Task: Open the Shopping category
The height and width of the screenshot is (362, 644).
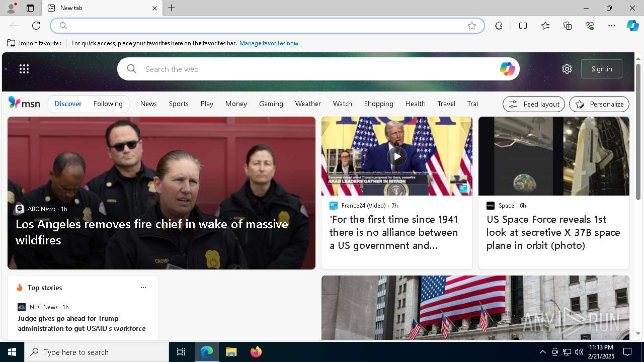Action: tap(378, 104)
